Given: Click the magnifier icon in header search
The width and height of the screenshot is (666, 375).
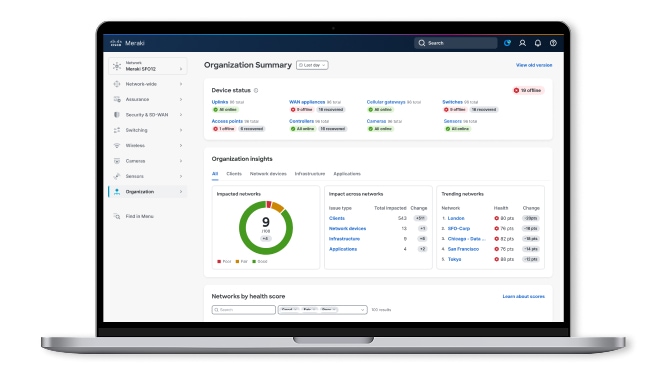Looking at the screenshot, I should (x=422, y=43).
